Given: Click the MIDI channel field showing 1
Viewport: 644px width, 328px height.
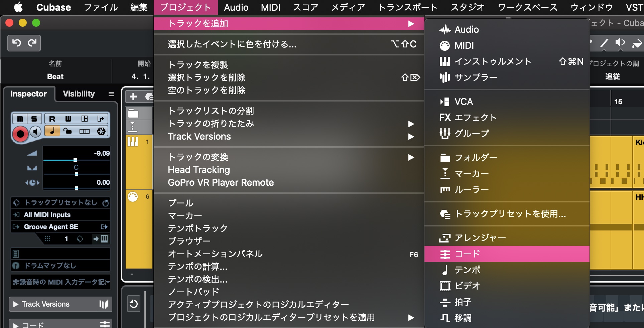Looking at the screenshot, I should 67,238.
